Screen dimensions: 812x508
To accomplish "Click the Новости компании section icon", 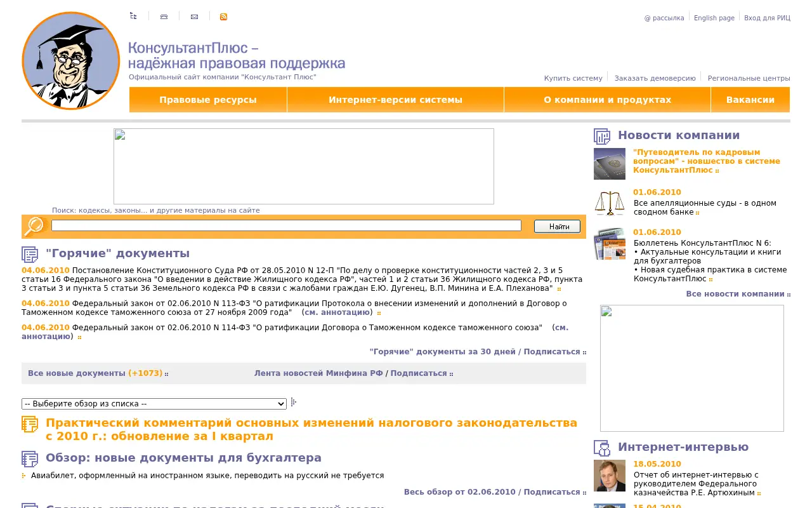I will click(x=602, y=136).
